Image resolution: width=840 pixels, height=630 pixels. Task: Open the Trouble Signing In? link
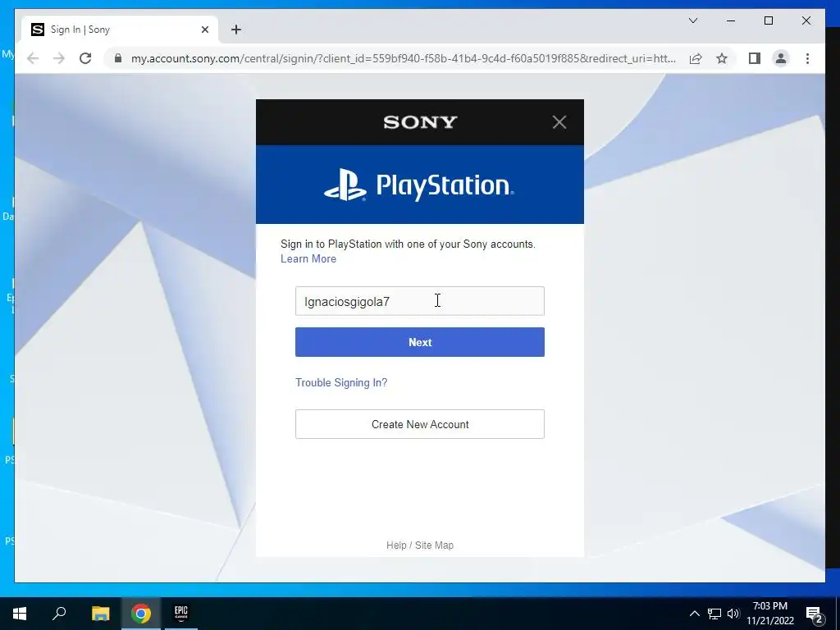tap(341, 382)
